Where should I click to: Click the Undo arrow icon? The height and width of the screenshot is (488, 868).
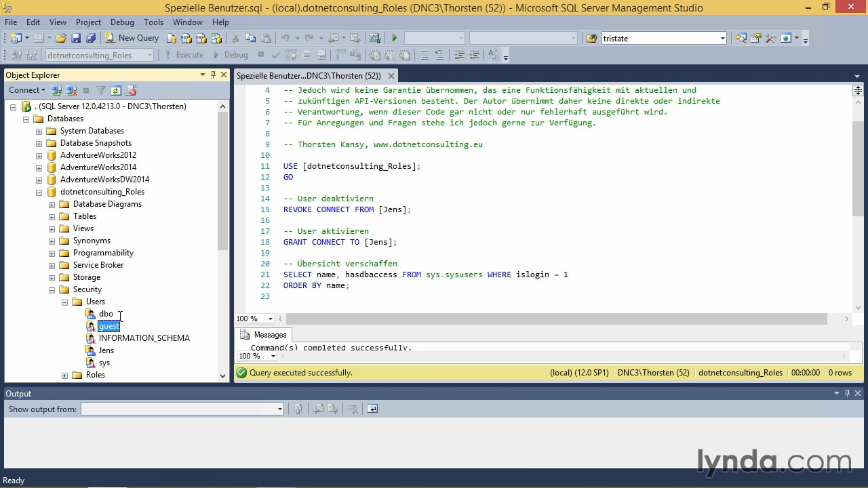point(285,38)
